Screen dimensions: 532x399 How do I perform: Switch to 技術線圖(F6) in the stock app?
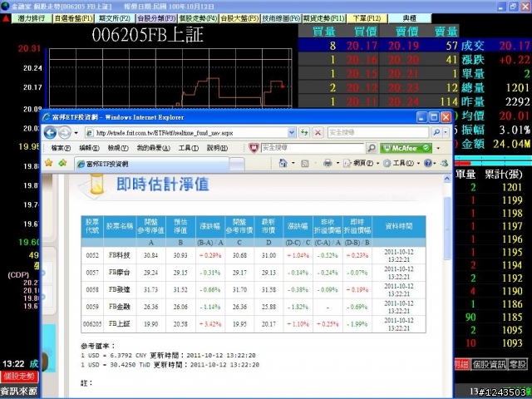pos(281,18)
